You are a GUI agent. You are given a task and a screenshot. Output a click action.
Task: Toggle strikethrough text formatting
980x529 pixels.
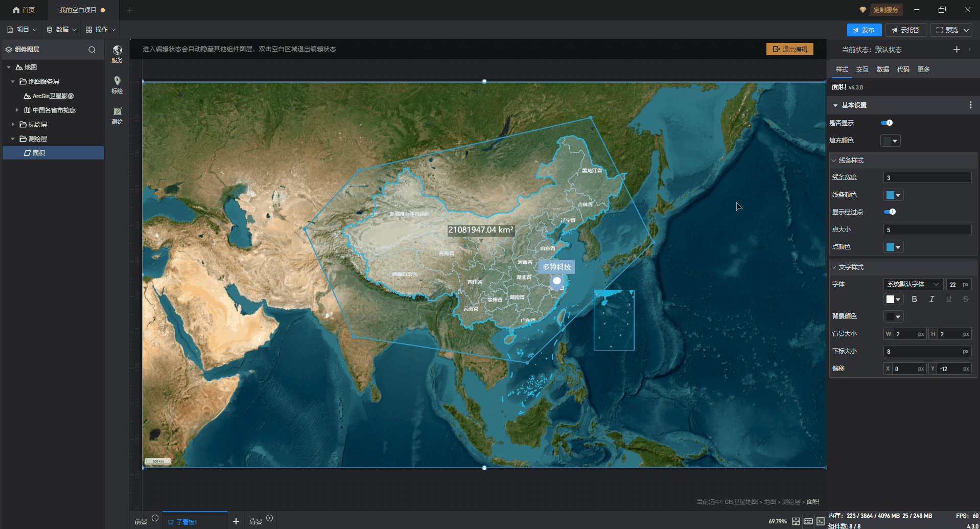(965, 300)
